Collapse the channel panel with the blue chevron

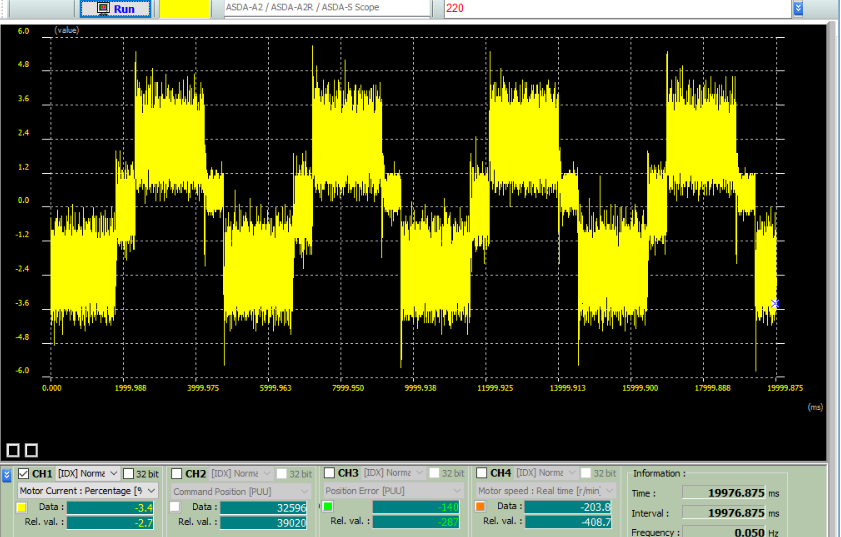8,474
